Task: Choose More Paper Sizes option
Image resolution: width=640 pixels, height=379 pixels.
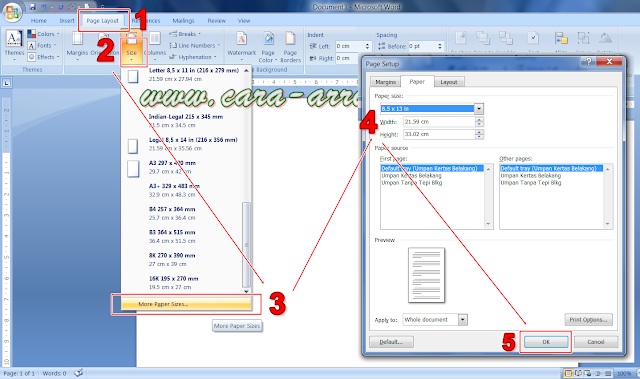Action: [x=186, y=304]
